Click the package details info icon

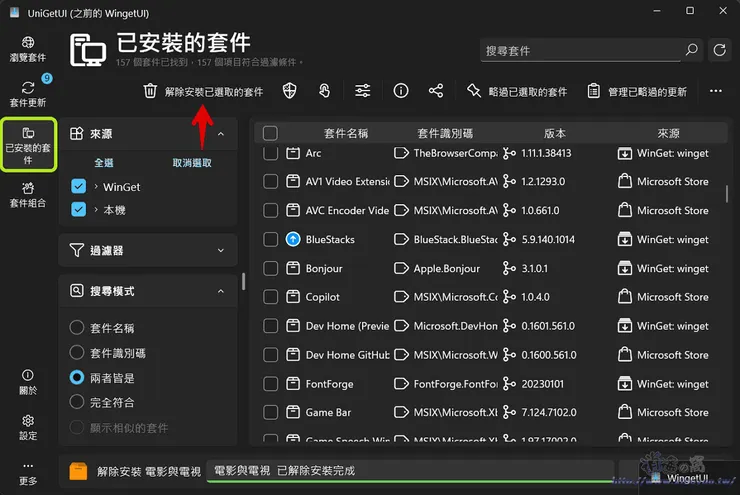click(401, 91)
